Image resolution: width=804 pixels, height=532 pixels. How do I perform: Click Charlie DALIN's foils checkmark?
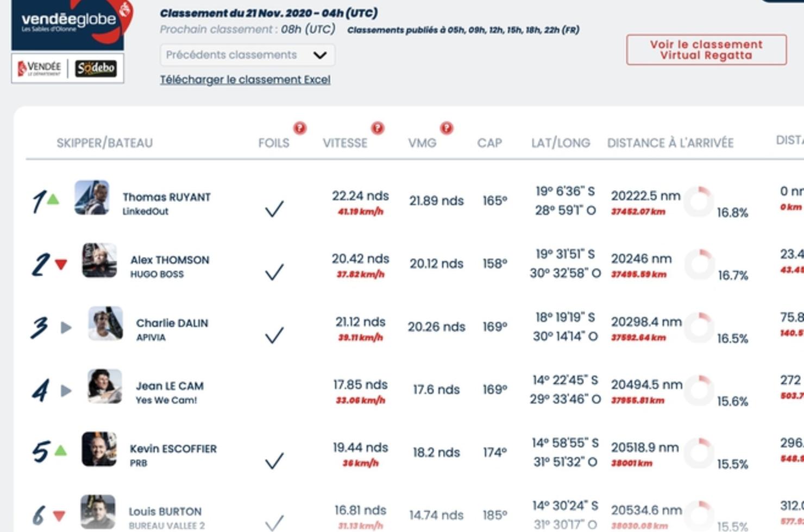(x=274, y=334)
